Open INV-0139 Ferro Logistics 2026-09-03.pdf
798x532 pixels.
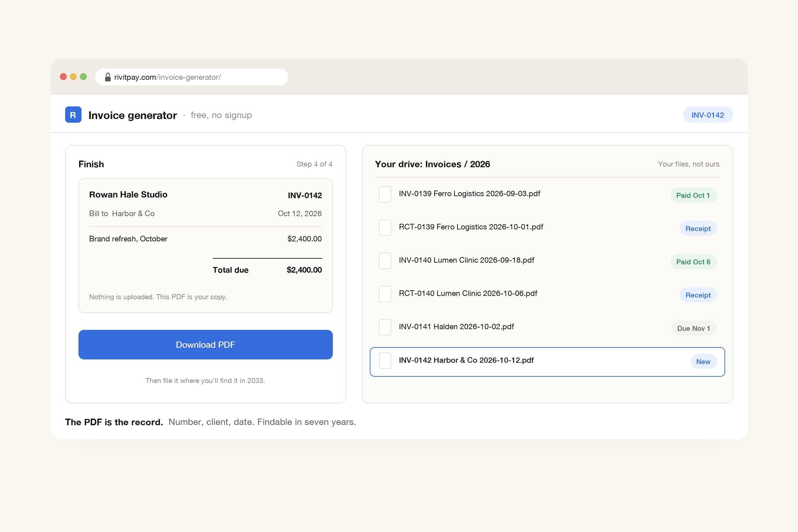469,194
